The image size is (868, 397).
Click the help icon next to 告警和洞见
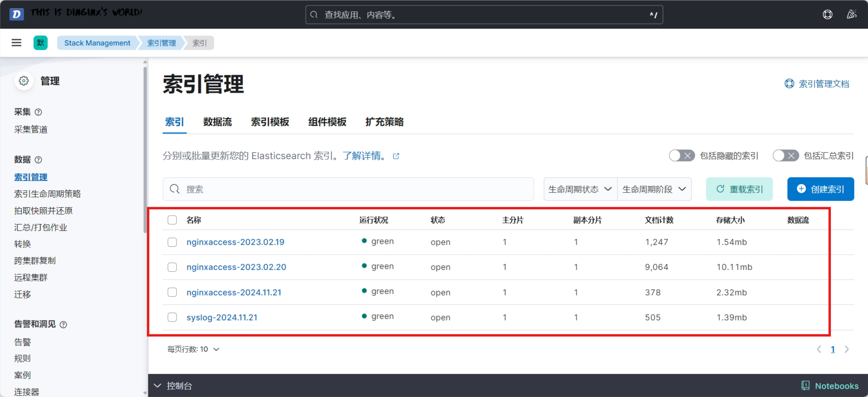[x=64, y=325]
